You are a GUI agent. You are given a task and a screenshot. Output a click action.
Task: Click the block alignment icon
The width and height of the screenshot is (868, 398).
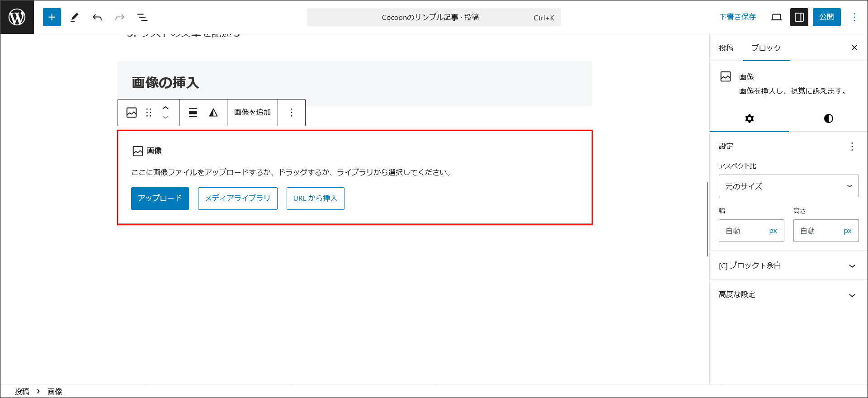pos(193,113)
